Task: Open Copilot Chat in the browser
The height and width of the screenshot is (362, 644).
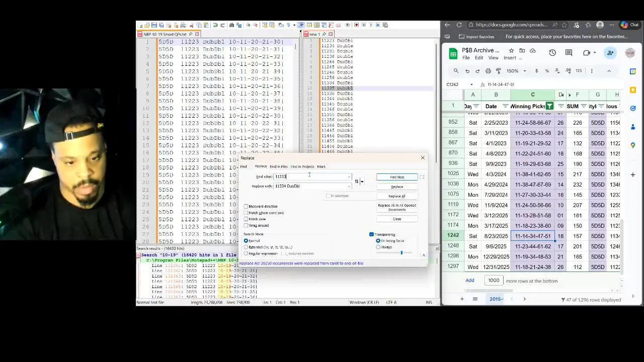Action: click(x=629, y=25)
